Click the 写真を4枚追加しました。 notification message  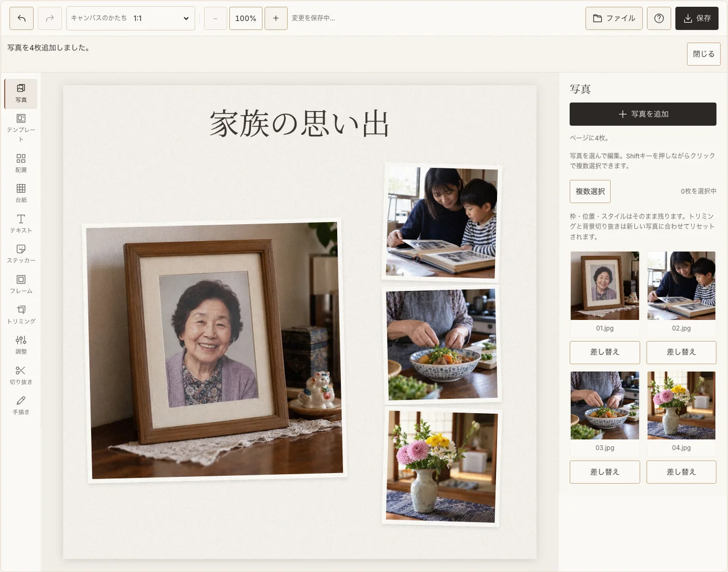point(48,48)
